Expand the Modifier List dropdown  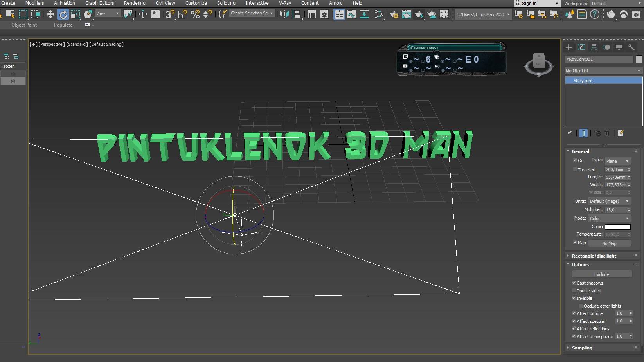603,71
